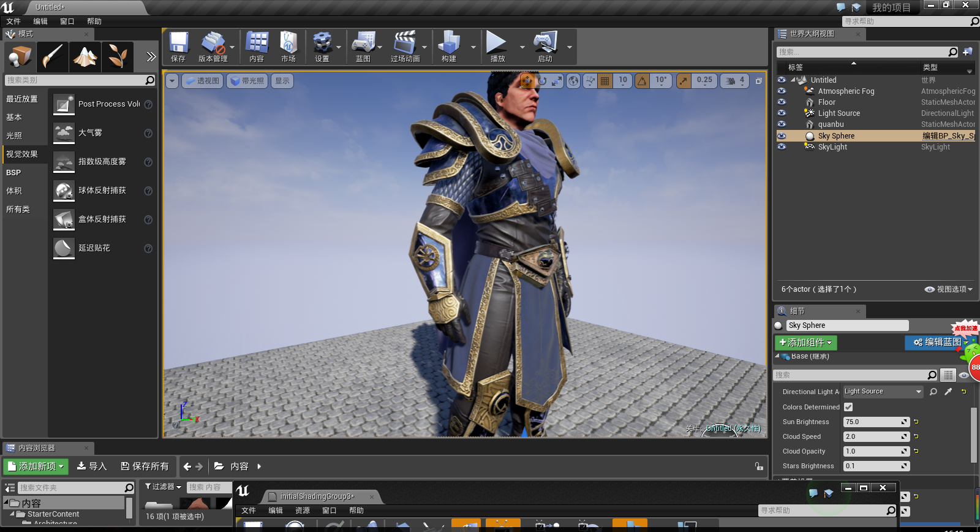Click the World Outliner search field
This screenshot has height=532, width=980.
(x=867, y=52)
